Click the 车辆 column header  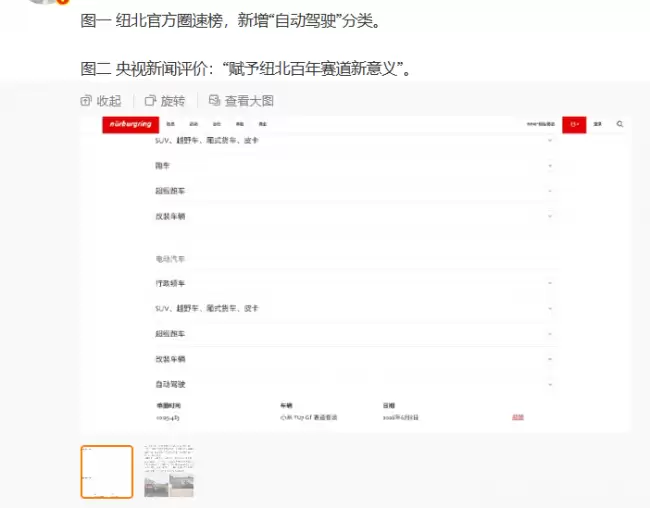pos(286,406)
